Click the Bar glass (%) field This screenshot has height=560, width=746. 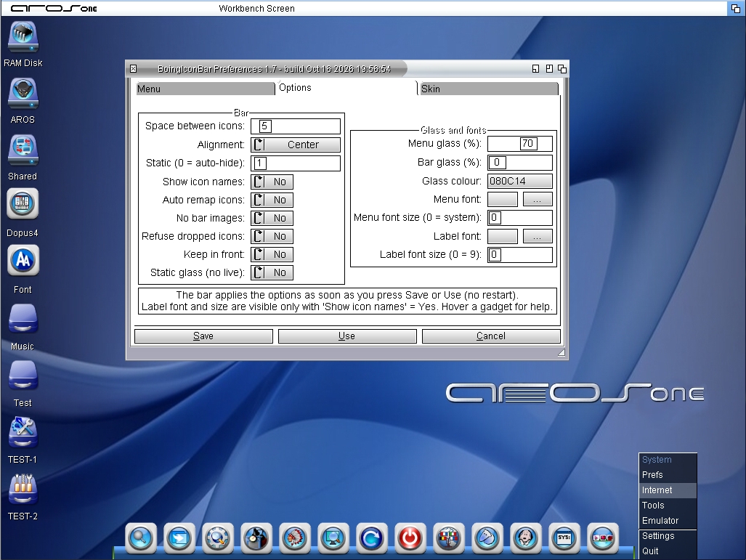click(520, 163)
